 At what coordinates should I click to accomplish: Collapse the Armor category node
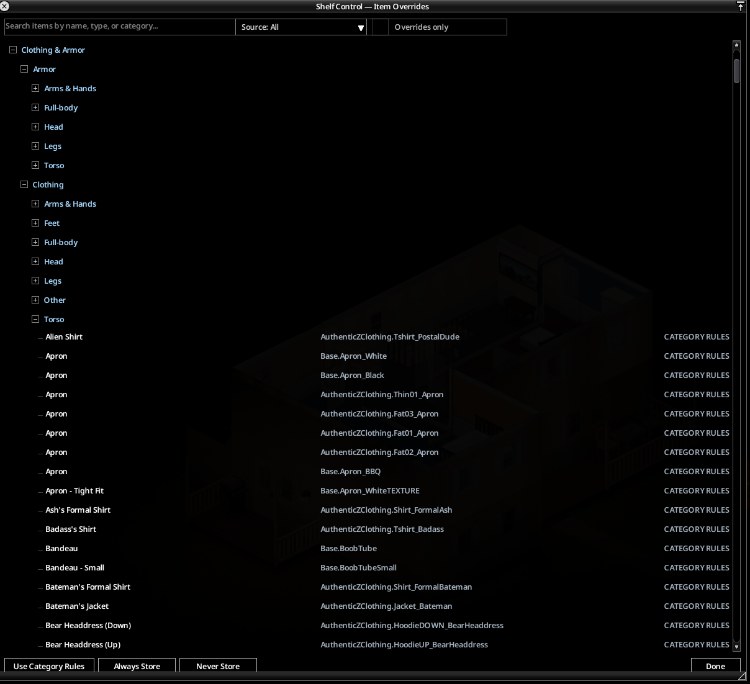24,69
